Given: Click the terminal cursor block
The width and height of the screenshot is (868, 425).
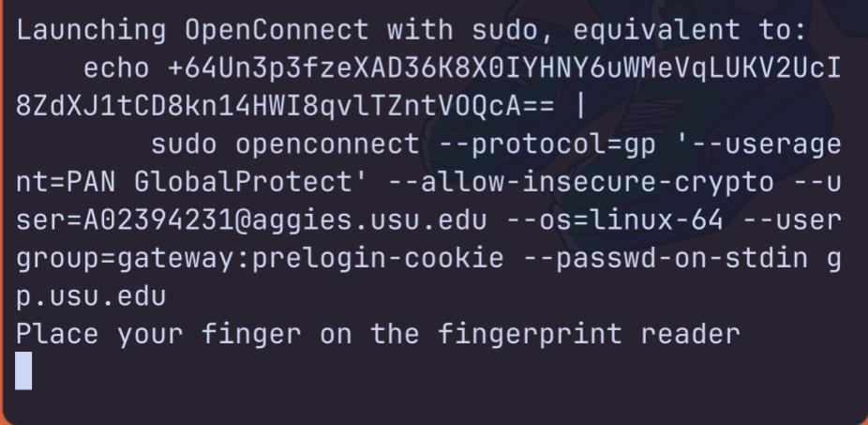Looking at the screenshot, I should point(23,371).
